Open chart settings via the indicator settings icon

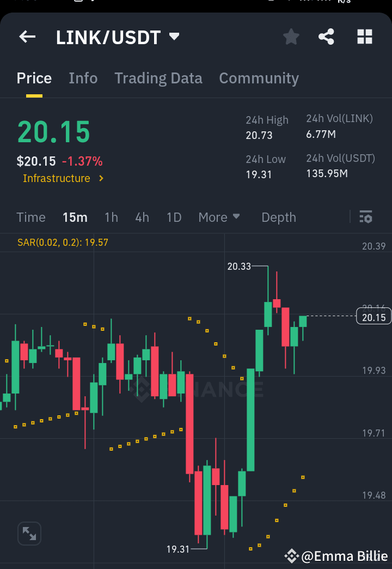coord(366,217)
